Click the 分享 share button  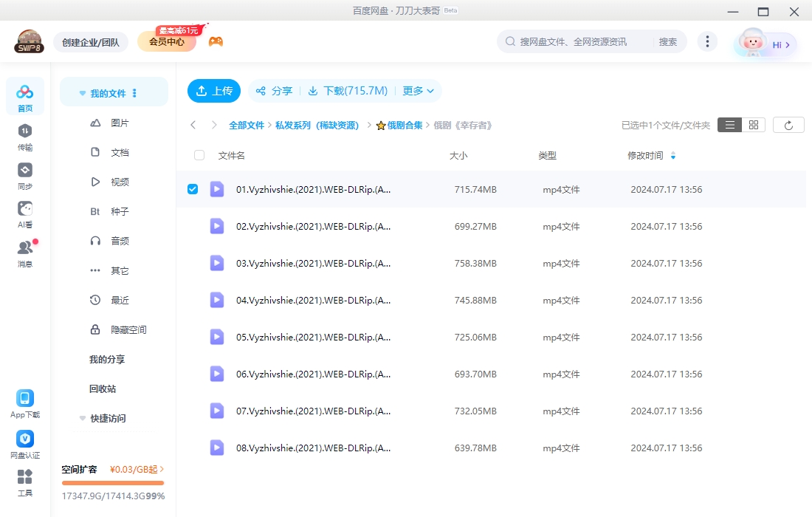coord(274,91)
